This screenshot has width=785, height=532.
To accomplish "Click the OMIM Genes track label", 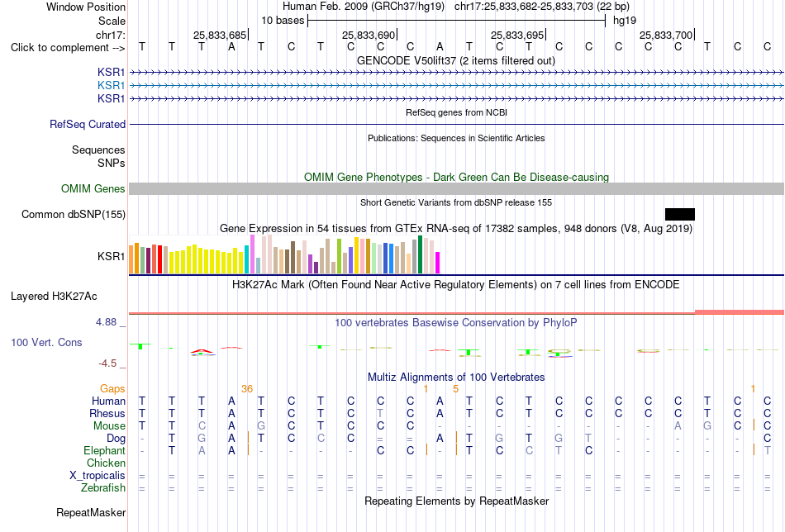I will pos(93,188).
